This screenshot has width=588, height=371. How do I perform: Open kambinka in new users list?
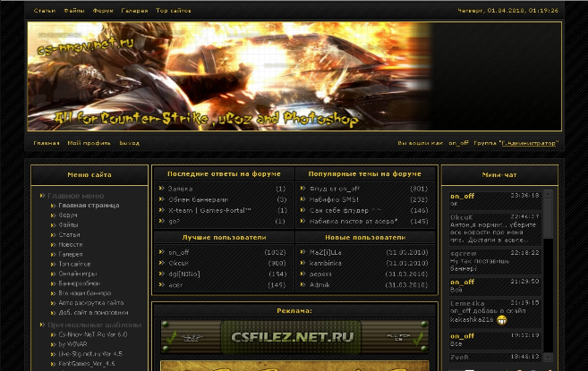326,264
